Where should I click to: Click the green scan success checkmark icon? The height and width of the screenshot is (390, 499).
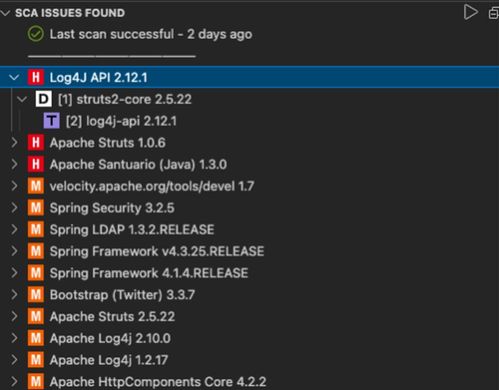pos(35,34)
